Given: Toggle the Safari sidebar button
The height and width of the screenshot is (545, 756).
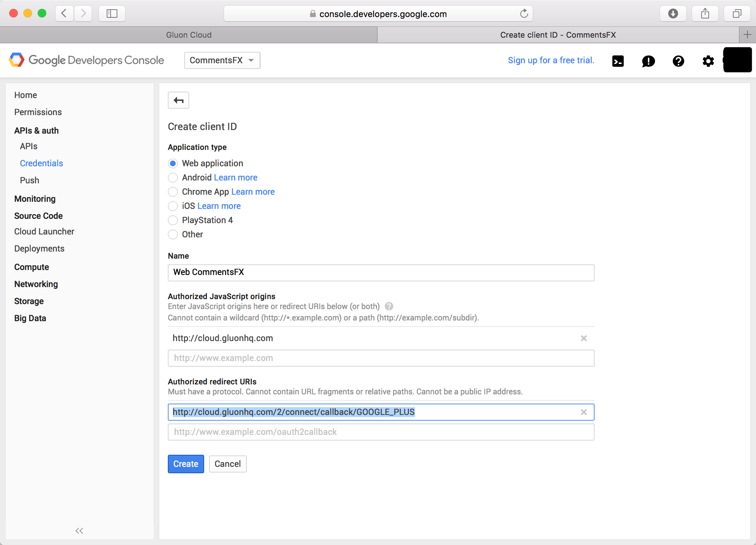Looking at the screenshot, I should (x=112, y=14).
